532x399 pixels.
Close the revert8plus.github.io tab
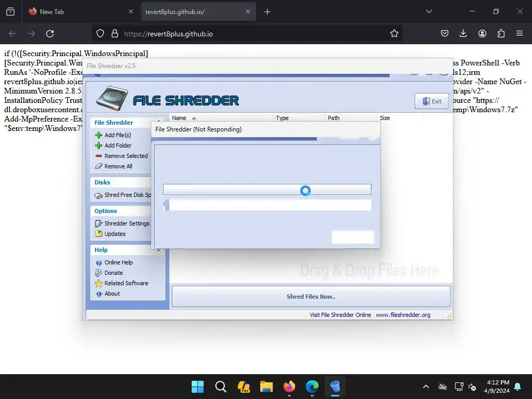[x=248, y=11]
